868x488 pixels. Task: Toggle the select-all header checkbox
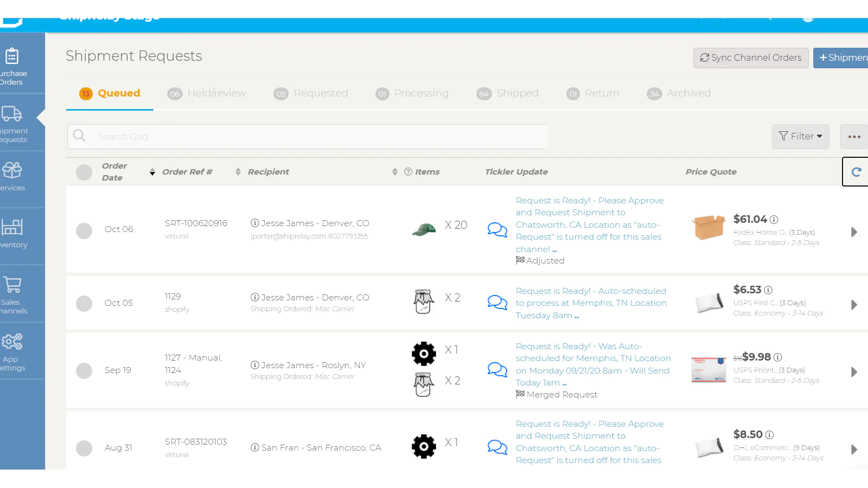(84, 172)
